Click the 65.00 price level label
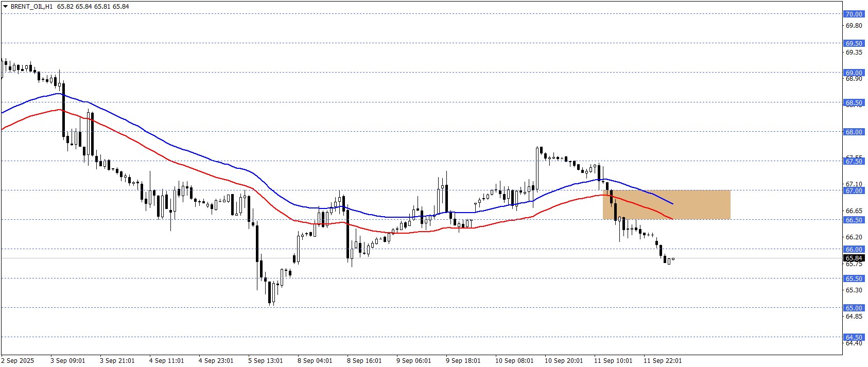Screen dimensions: 868x367 [854, 308]
